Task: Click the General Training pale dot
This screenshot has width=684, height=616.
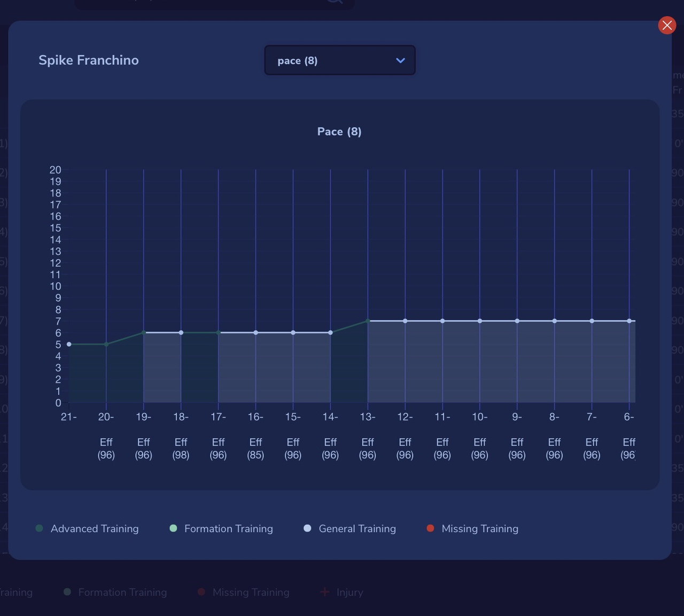Action: click(307, 528)
